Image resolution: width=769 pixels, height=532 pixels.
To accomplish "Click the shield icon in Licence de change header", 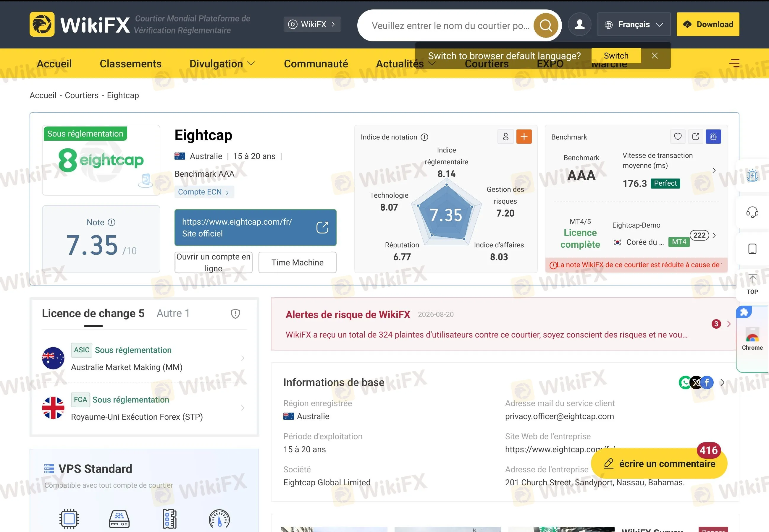I will pos(235,313).
